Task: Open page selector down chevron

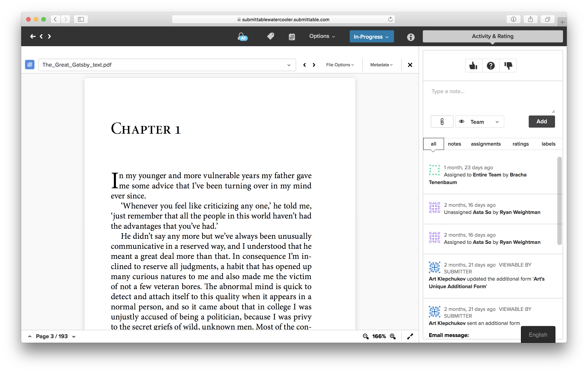Action: [74, 337]
